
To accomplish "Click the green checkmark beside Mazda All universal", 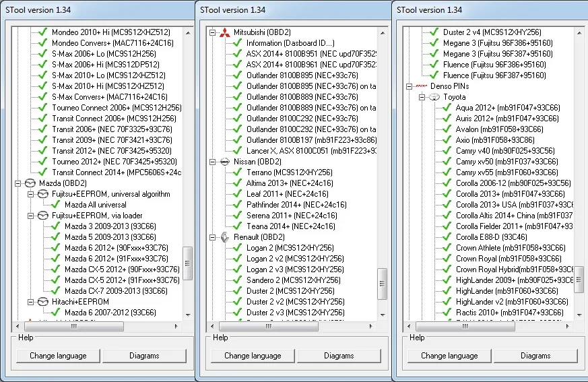I will (x=55, y=205).
